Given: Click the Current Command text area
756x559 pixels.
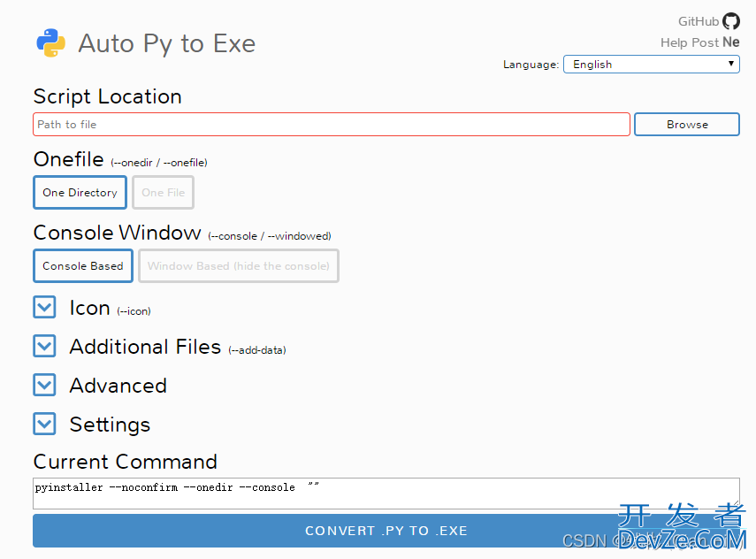Looking at the screenshot, I should point(386,494).
